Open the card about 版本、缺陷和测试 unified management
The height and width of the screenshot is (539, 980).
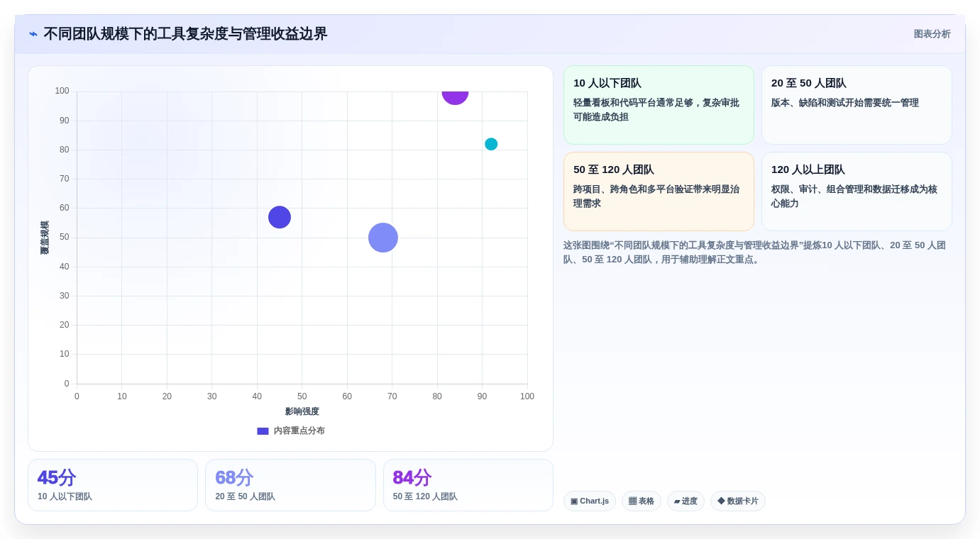coord(857,105)
